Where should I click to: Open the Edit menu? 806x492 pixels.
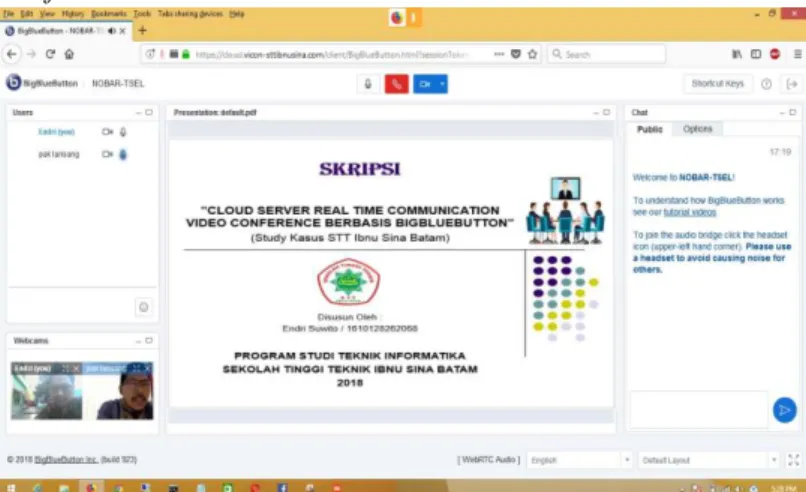click(x=27, y=14)
